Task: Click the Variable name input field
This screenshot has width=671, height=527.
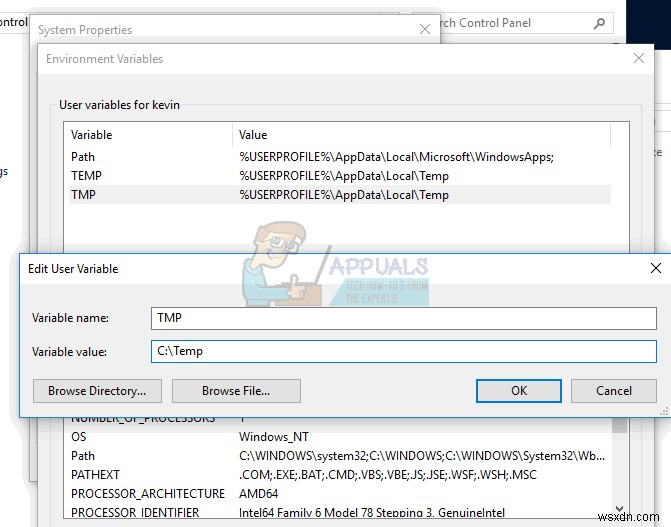Action: 404,318
